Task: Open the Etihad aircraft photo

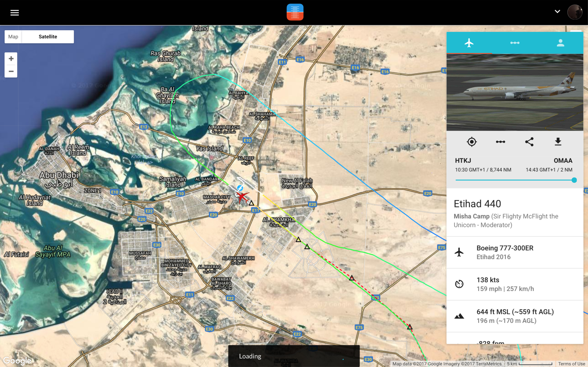Action: [515, 92]
